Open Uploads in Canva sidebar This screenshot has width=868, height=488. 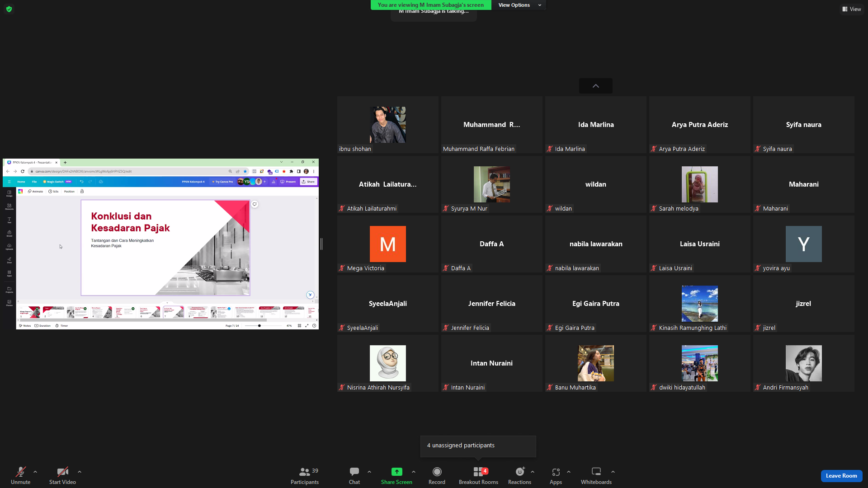click(x=9, y=247)
